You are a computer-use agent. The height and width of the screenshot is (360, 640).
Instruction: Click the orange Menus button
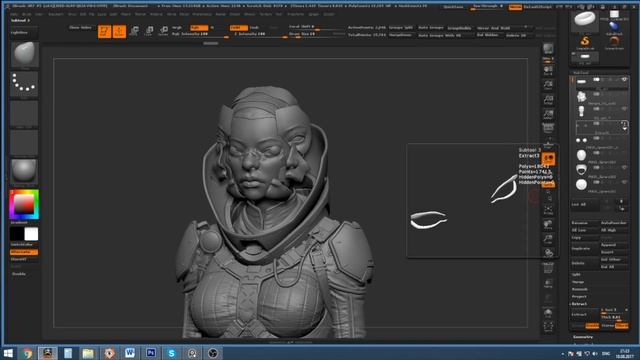(x=515, y=7)
